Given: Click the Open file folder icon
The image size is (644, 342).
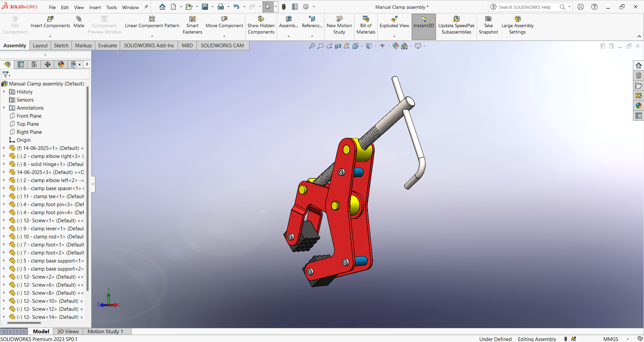Looking at the screenshot, I should point(189,7).
